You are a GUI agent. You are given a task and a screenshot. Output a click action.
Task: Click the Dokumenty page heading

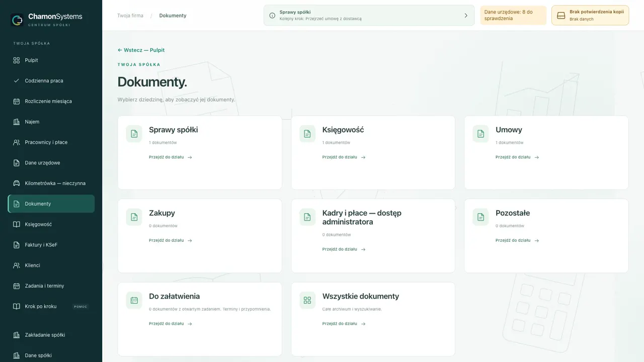point(152,82)
